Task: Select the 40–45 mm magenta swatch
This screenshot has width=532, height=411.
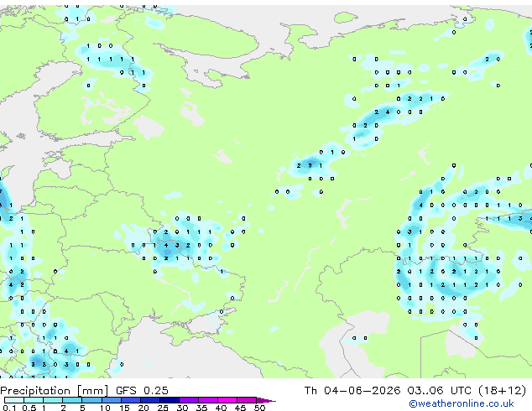Action: 227,400
